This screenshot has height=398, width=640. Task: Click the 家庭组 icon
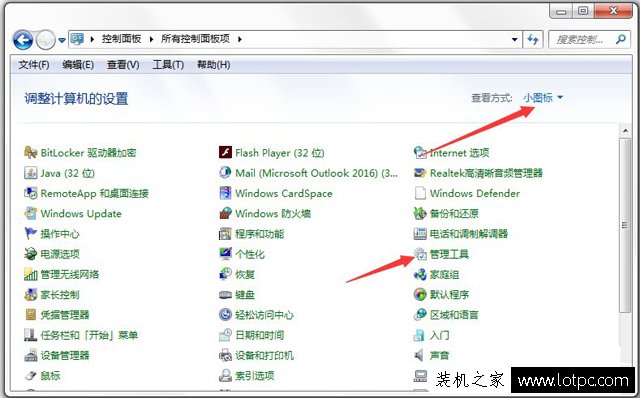point(420,274)
